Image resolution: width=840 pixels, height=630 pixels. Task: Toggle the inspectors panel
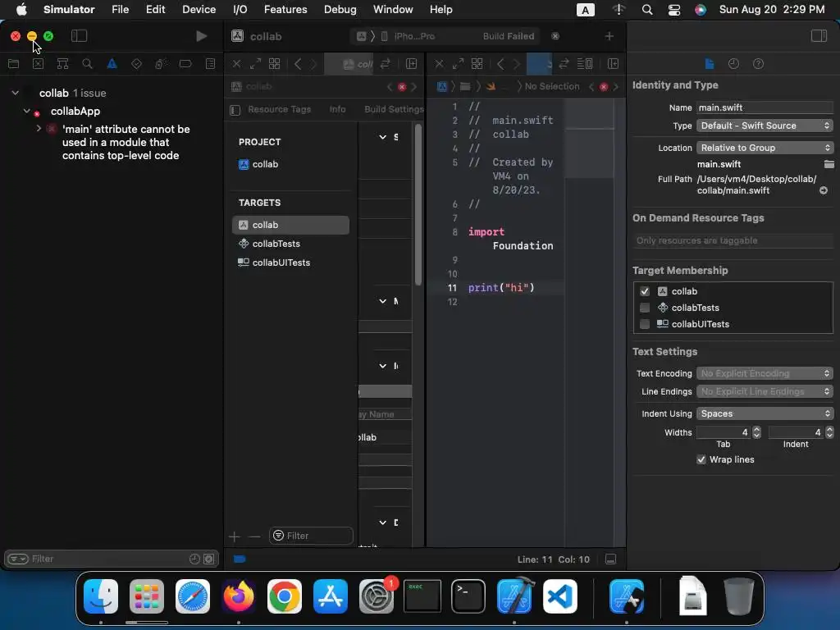click(x=819, y=36)
